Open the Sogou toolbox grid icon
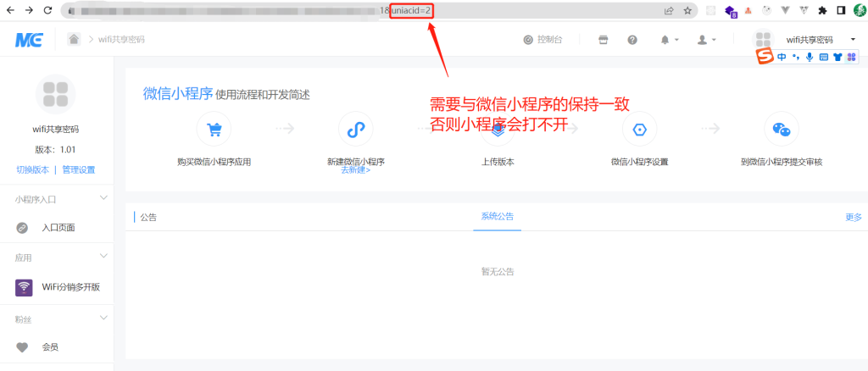Screen dimensions: 868x371 pyautogui.click(x=851, y=57)
